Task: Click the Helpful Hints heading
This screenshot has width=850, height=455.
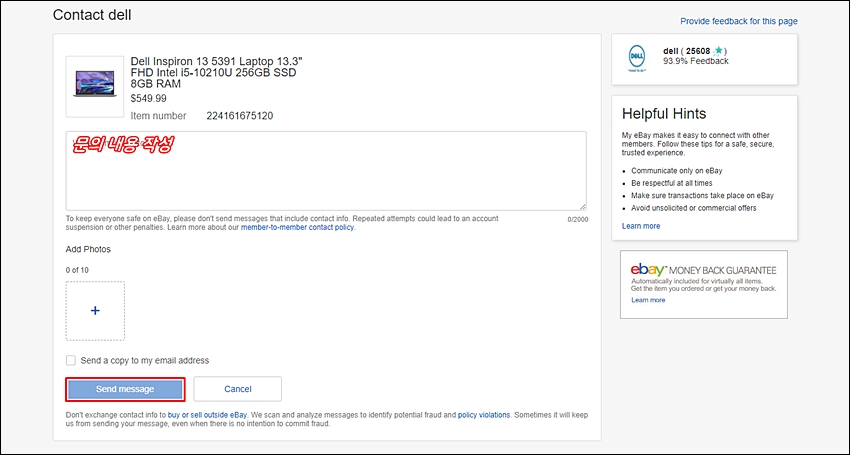Action: 664,114
